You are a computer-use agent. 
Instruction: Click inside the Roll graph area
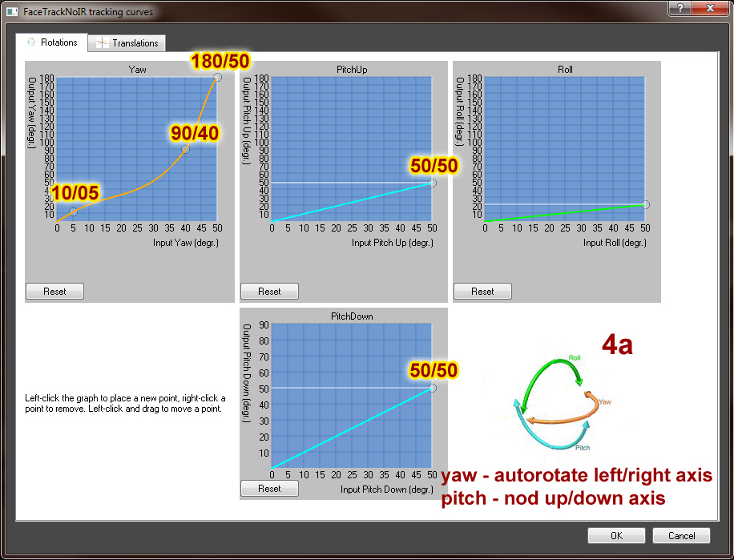coord(565,149)
